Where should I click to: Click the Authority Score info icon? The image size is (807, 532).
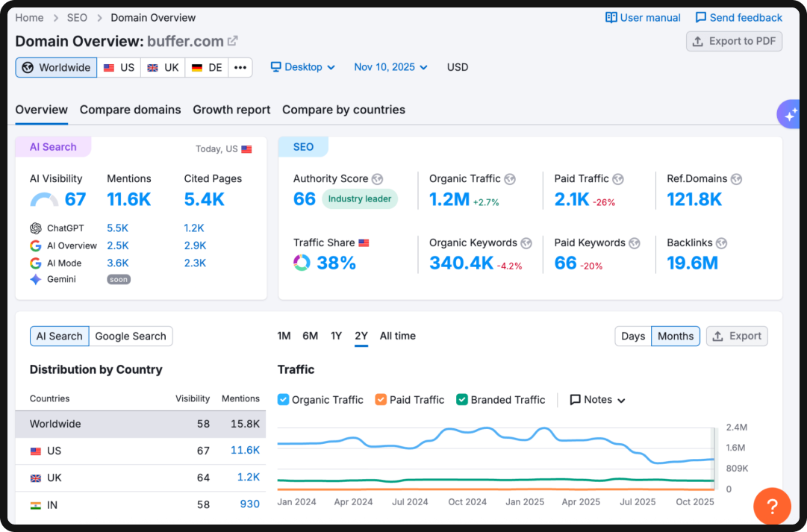pos(377,178)
